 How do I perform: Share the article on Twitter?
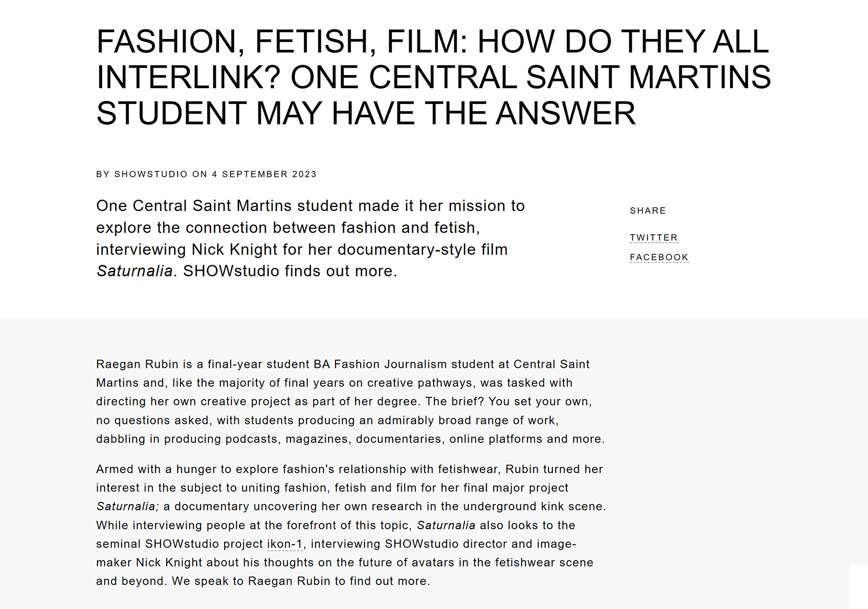point(654,238)
